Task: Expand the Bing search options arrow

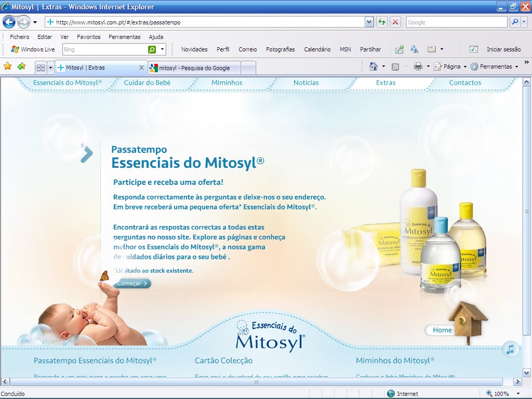Action: (x=163, y=49)
